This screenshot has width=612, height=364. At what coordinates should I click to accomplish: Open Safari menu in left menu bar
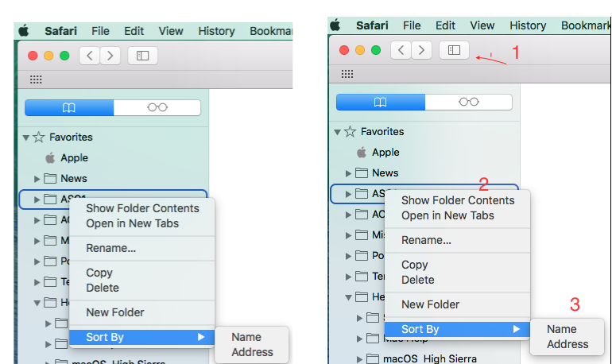tap(60, 31)
